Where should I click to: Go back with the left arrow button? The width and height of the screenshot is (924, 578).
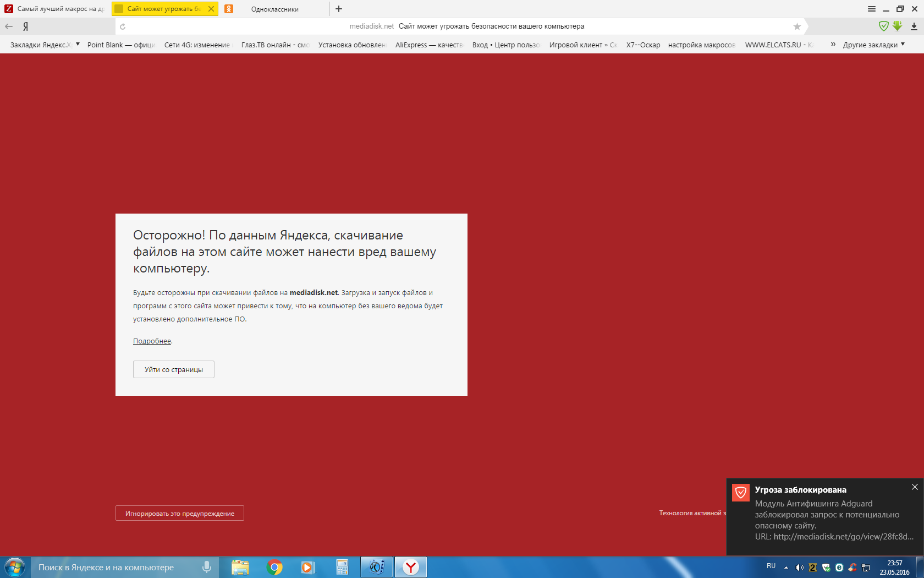click(x=9, y=26)
